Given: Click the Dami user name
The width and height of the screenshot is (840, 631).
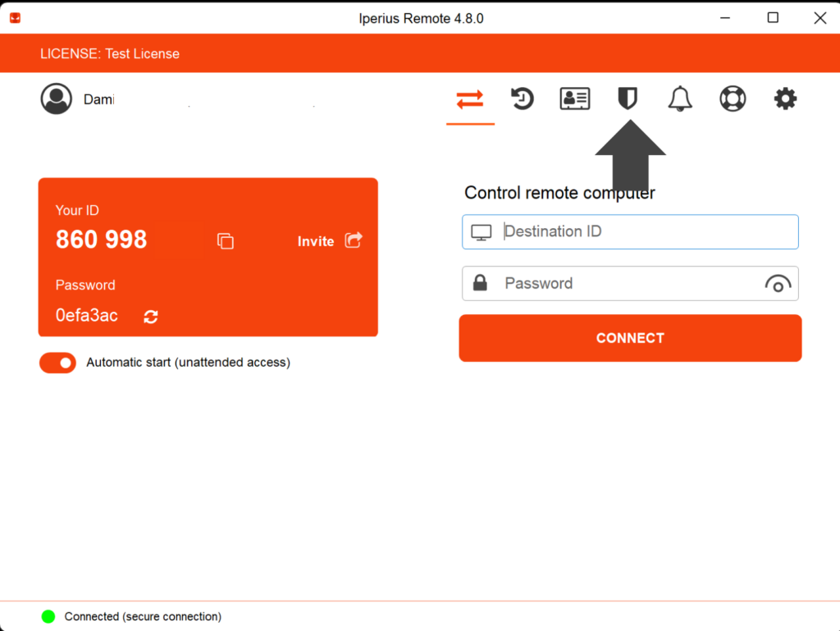Looking at the screenshot, I should (x=99, y=99).
